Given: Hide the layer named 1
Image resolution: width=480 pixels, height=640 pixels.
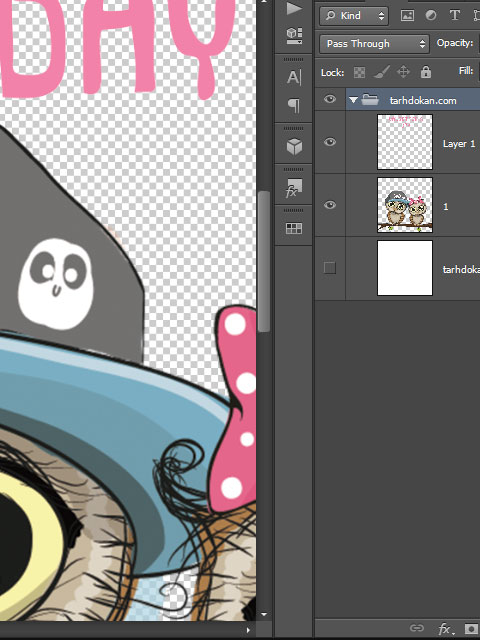Looking at the screenshot, I should [x=330, y=205].
